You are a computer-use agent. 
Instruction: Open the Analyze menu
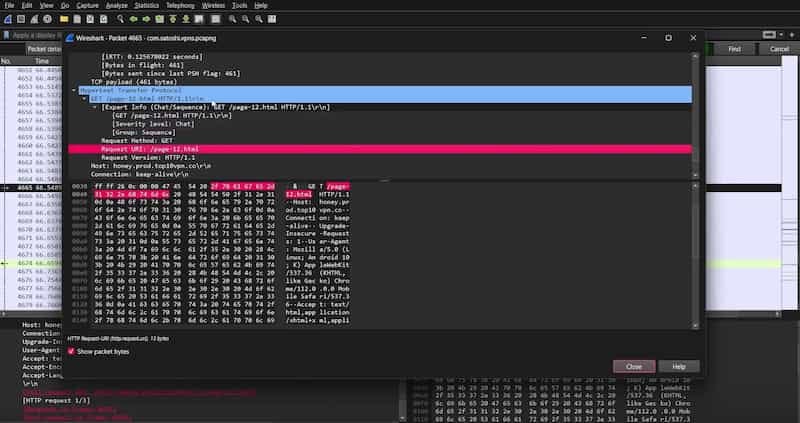click(116, 6)
